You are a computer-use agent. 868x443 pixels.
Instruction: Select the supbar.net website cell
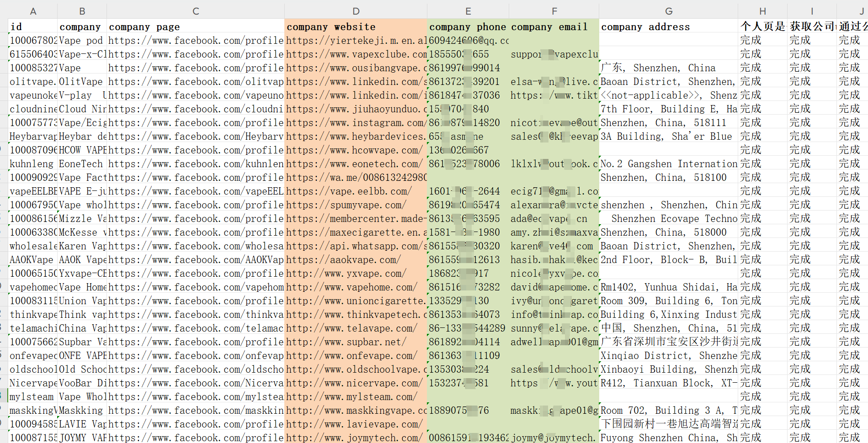pyautogui.click(x=356, y=342)
